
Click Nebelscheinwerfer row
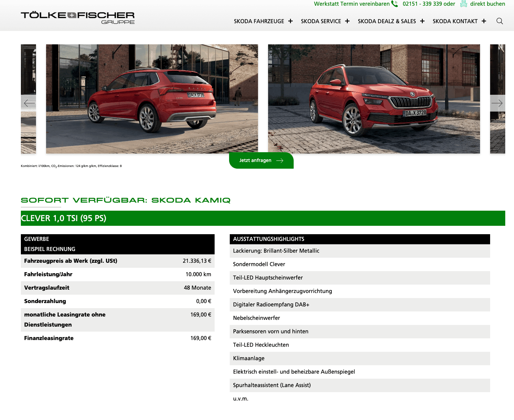pyautogui.click(x=360, y=318)
